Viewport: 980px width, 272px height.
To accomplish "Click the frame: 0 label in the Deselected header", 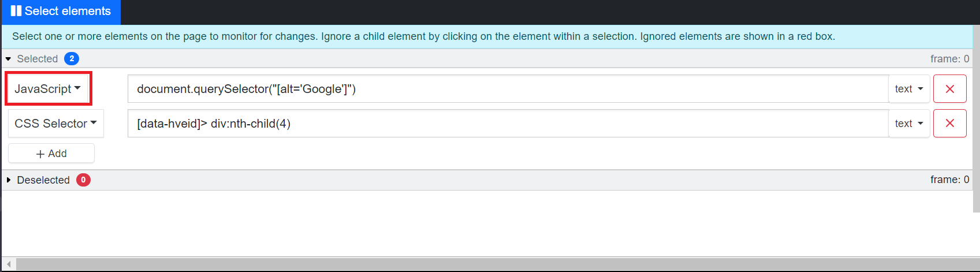I will (949, 180).
